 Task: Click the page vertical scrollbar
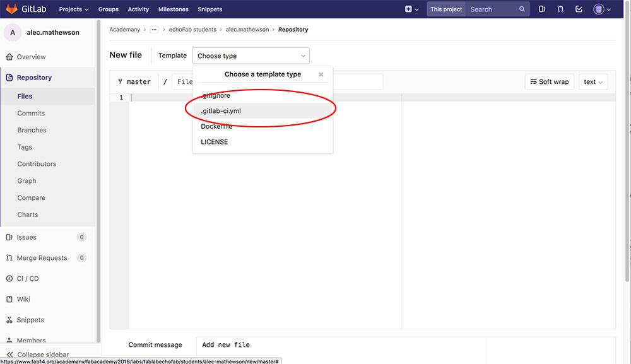point(627,141)
